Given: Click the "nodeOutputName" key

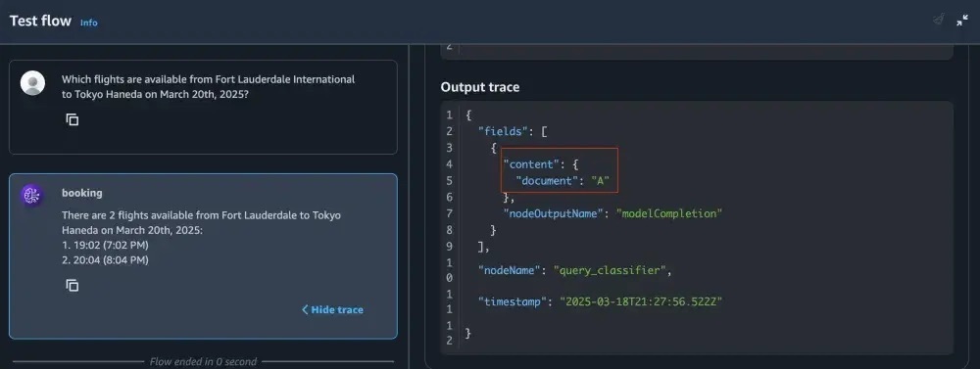Looking at the screenshot, I should click(554, 213).
